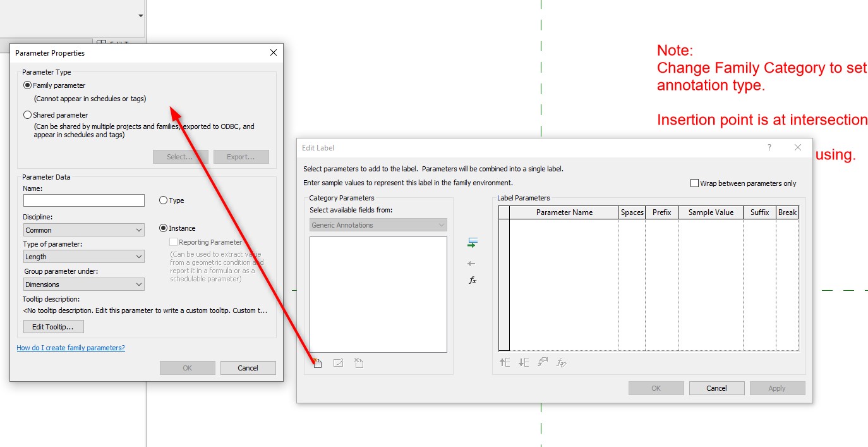Click the fx Add calculated parameter icon
The height and width of the screenshot is (447, 868).
click(x=472, y=280)
